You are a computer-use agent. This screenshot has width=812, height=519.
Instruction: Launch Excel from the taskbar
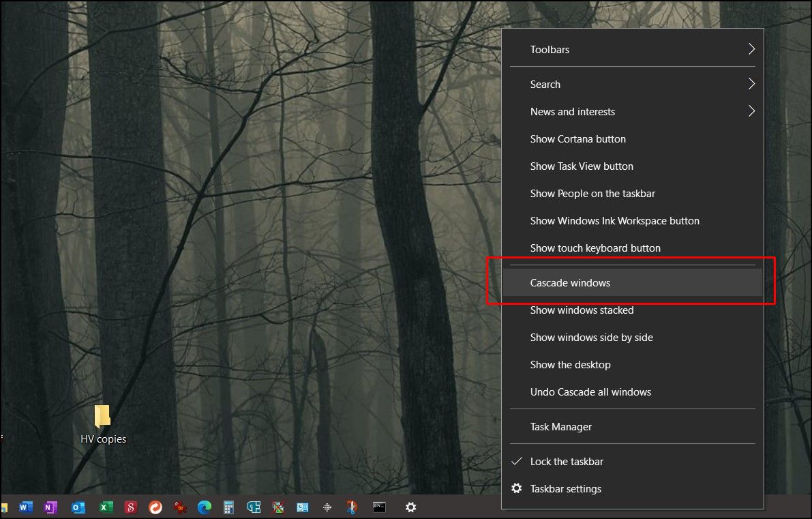tap(106, 507)
